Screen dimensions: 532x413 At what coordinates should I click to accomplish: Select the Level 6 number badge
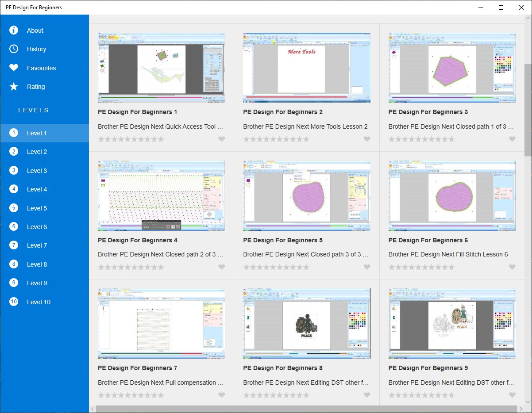(x=14, y=226)
